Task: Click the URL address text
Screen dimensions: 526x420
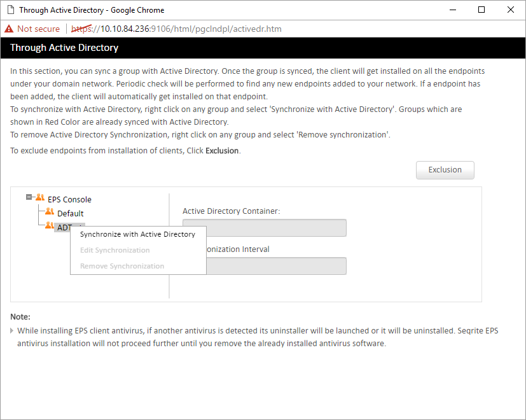Action: pos(176,29)
